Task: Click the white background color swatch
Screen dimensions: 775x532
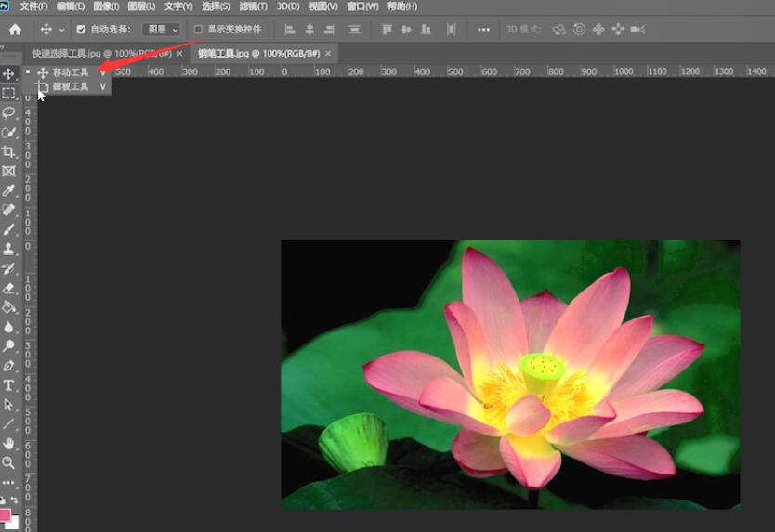Action: pyautogui.click(x=14, y=524)
